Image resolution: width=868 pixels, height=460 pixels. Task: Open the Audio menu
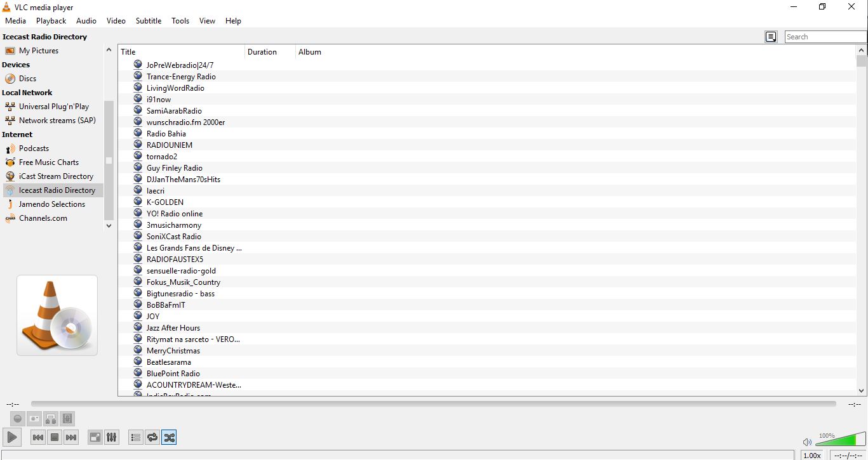(x=86, y=21)
